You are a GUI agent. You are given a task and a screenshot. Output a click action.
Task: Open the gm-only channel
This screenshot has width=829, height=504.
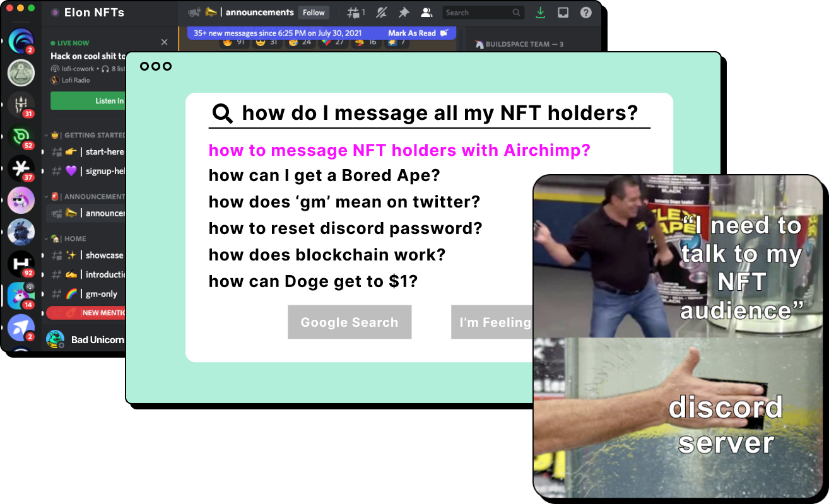[x=101, y=294]
